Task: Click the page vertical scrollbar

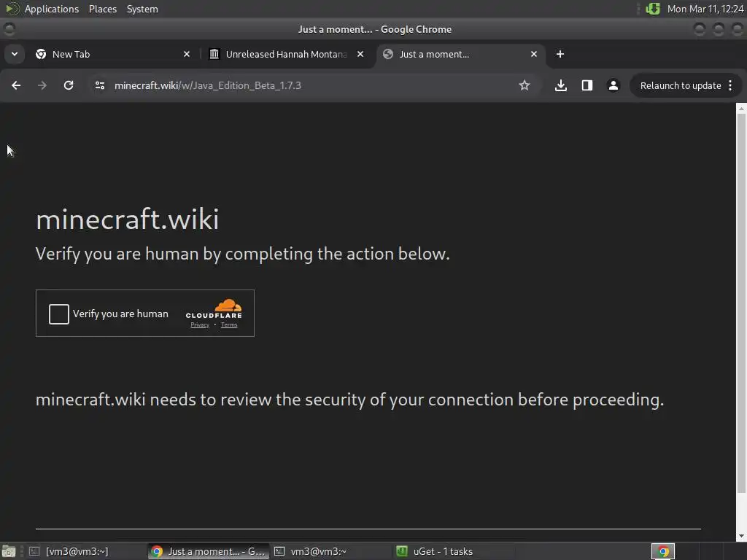Action: click(741, 304)
